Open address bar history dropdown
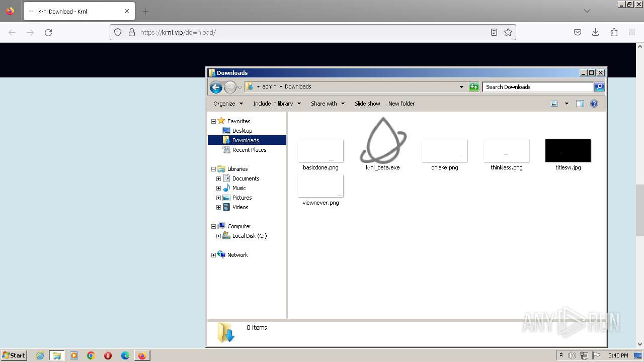The image size is (644, 362). 461,87
